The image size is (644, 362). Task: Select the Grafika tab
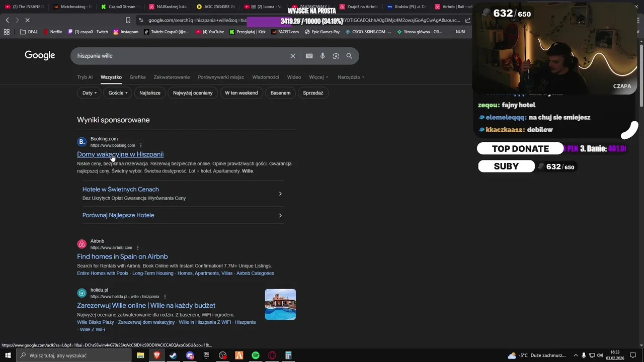pos(137,77)
